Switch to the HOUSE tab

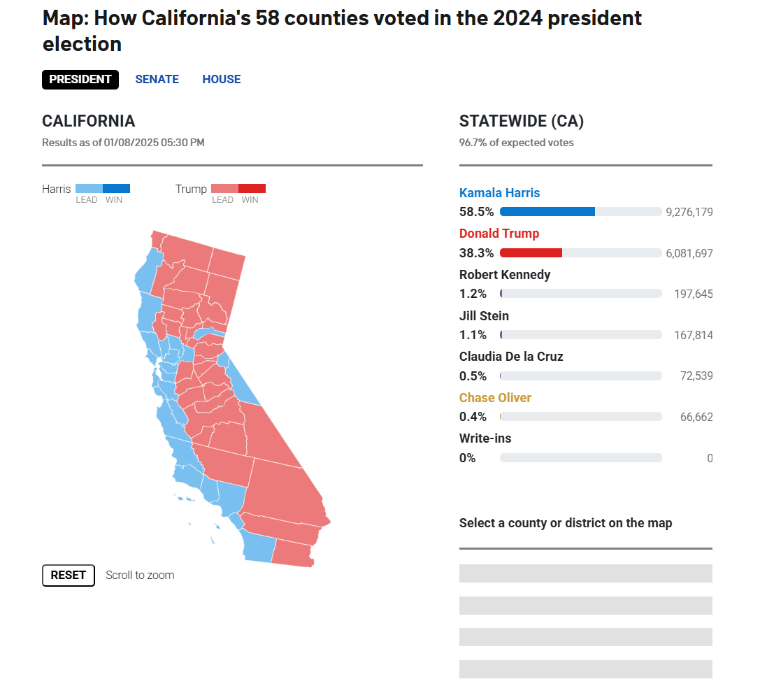coord(221,79)
